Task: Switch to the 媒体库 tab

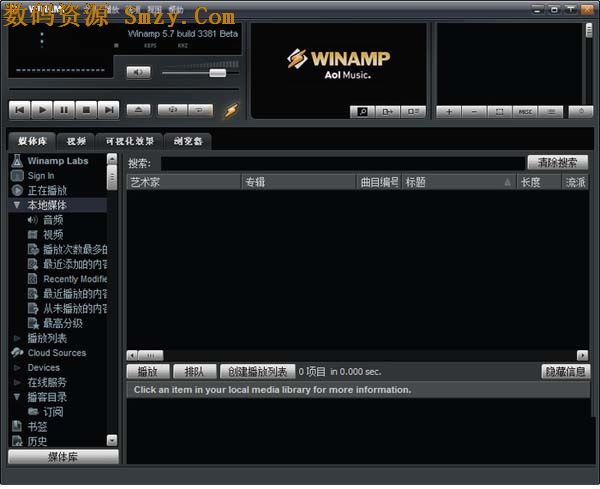Action: 32,141
